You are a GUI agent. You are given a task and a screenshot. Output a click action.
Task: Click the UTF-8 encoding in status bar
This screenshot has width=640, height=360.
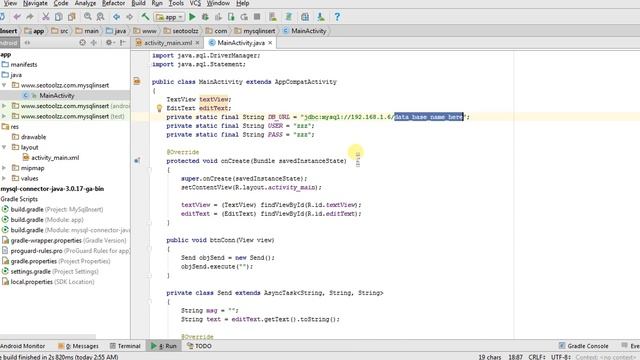coord(561,357)
